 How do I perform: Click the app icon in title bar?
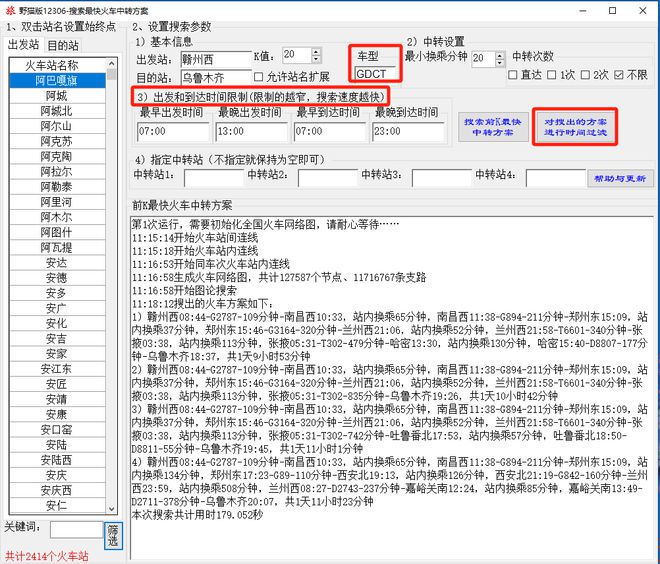click(x=10, y=11)
